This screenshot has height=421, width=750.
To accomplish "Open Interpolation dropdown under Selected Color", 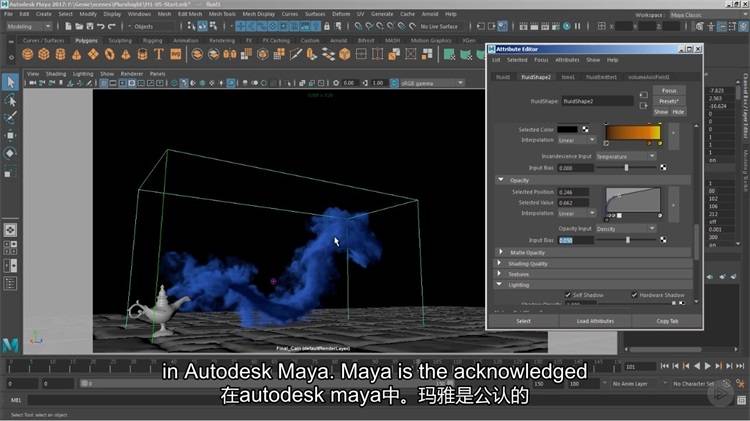I will (x=577, y=140).
